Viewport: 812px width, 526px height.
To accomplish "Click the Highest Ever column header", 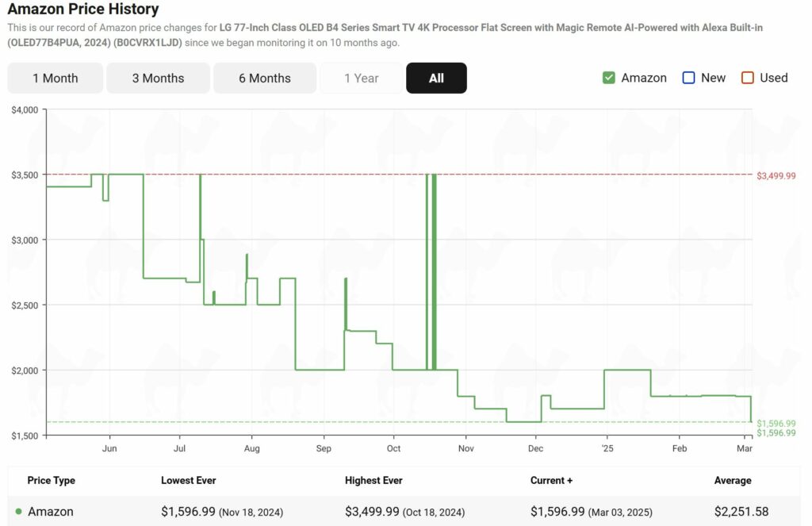I will (373, 480).
